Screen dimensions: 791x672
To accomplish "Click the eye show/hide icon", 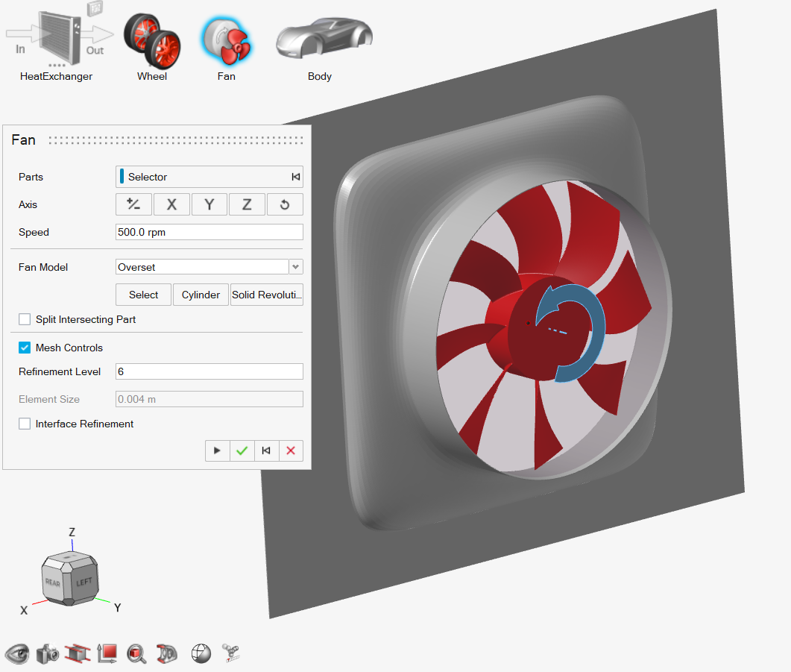I will 18,653.
